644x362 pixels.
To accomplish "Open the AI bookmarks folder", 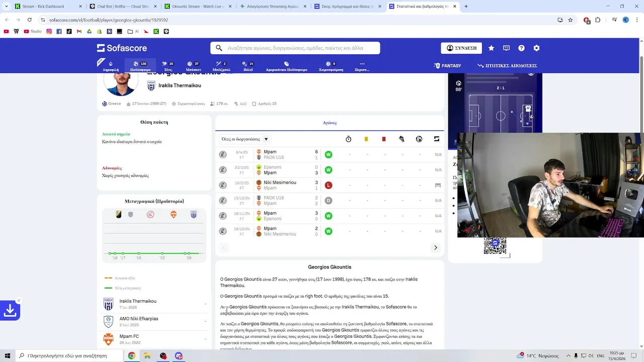I will pyautogui.click(x=133, y=31).
